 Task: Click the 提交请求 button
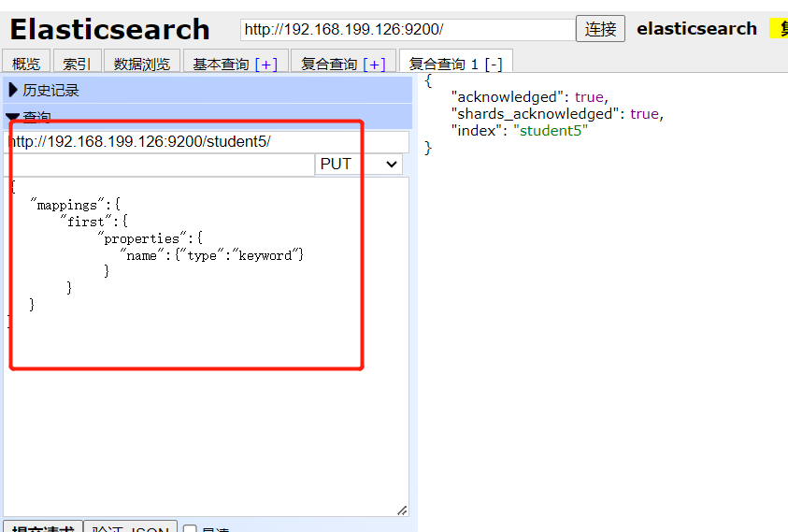43,527
